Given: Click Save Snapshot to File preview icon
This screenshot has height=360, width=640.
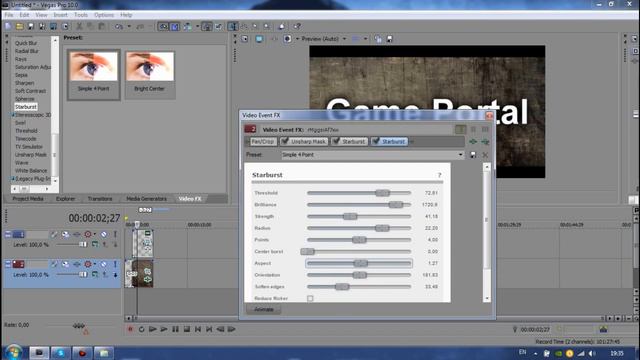Looking at the screenshot, I should coord(389,39).
